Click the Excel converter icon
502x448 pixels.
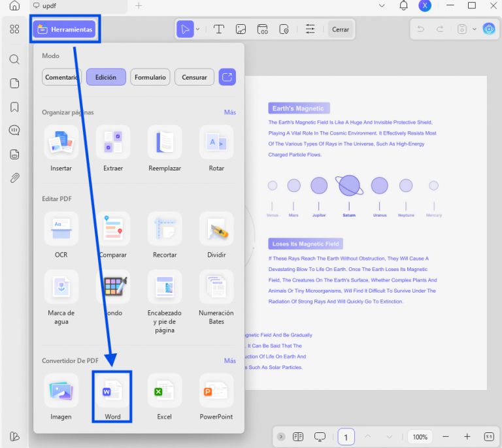click(165, 391)
